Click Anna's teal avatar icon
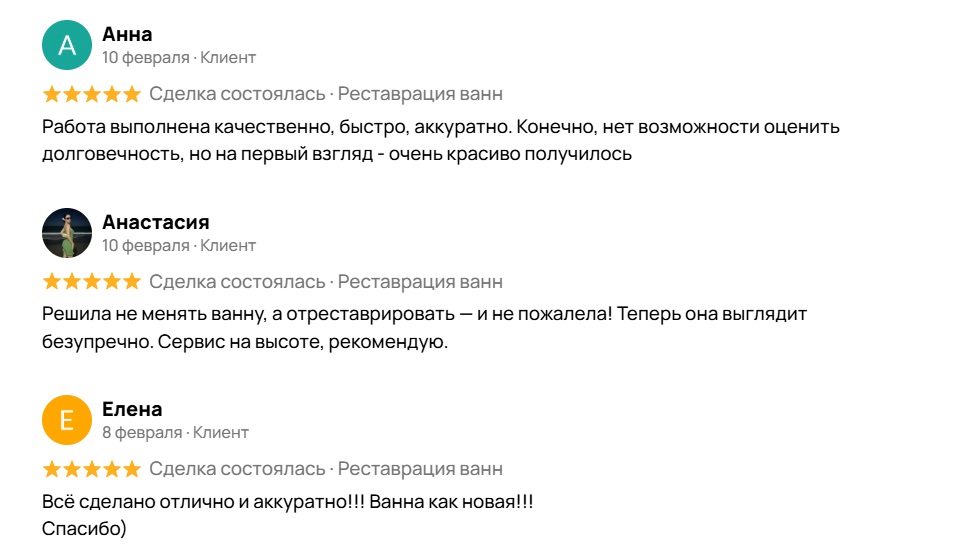The image size is (966, 558). point(67,46)
